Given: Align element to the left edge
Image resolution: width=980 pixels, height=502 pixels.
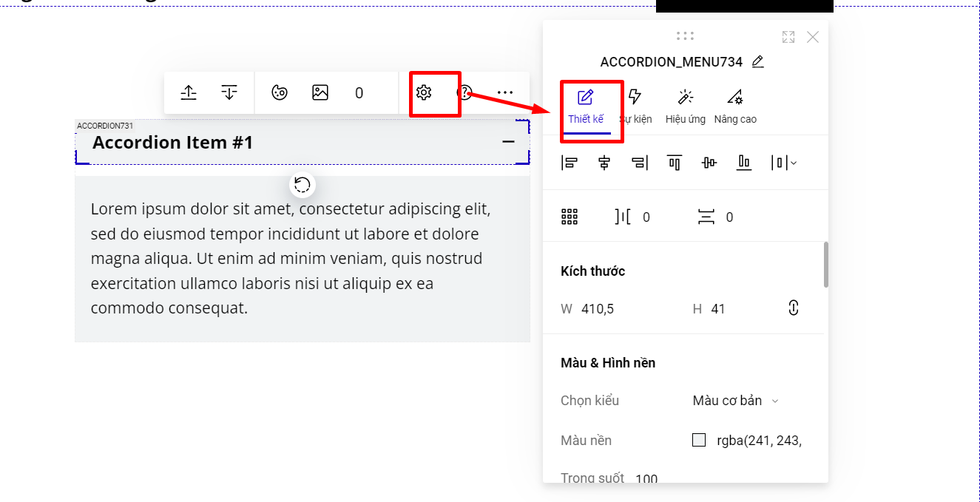Looking at the screenshot, I should click(569, 163).
